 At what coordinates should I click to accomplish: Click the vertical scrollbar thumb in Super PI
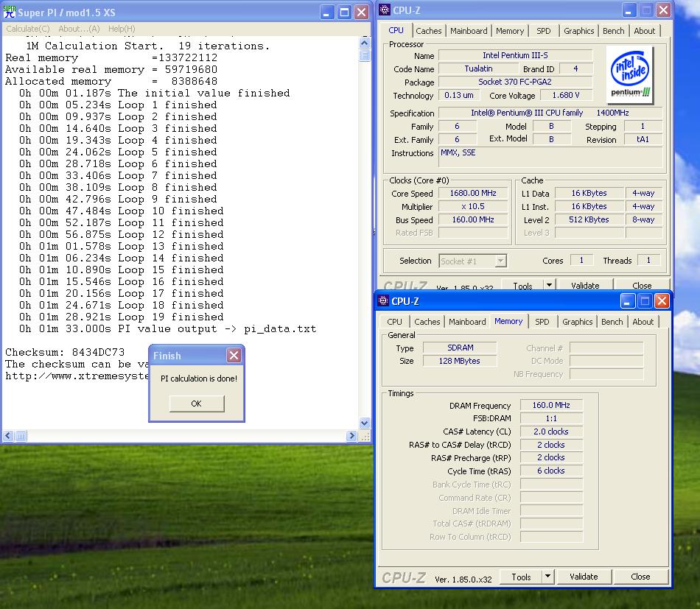364,55
